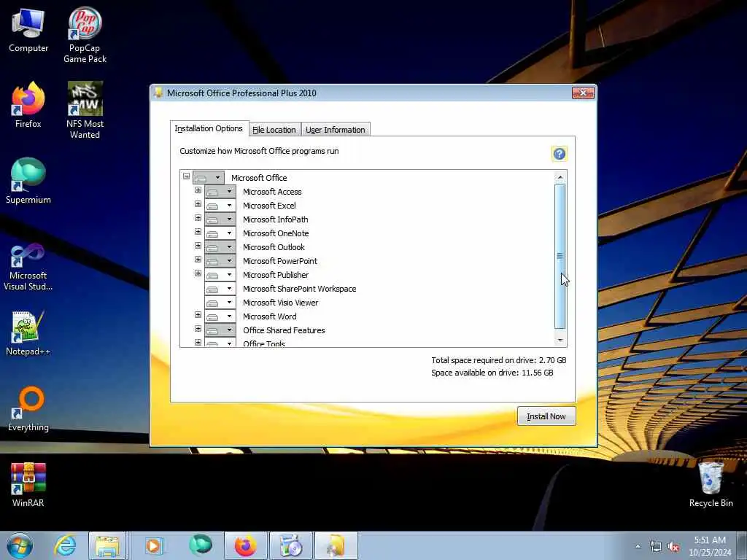Expand the Microsoft PowerPoint node
The height and width of the screenshot is (560, 747).
tap(198, 259)
